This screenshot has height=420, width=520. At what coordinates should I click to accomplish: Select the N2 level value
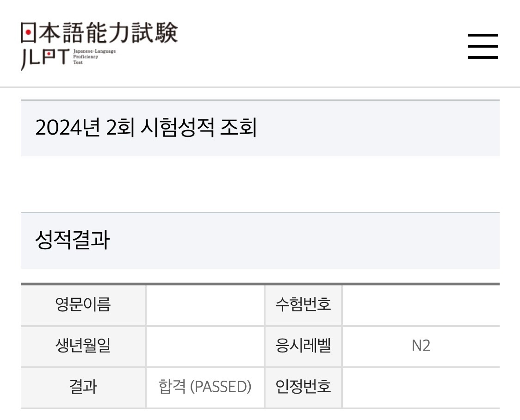coord(421,346)
